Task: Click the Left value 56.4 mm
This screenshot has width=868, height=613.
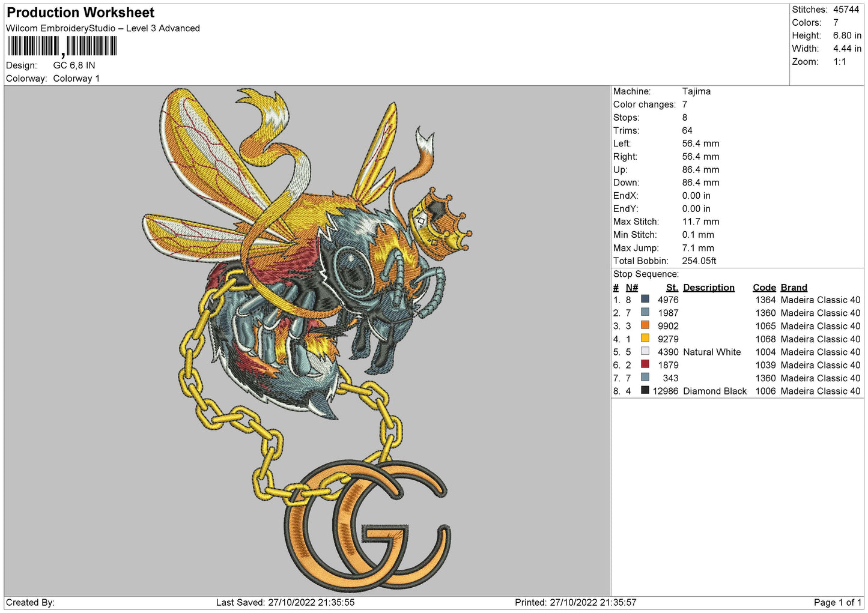Action: 700,143
